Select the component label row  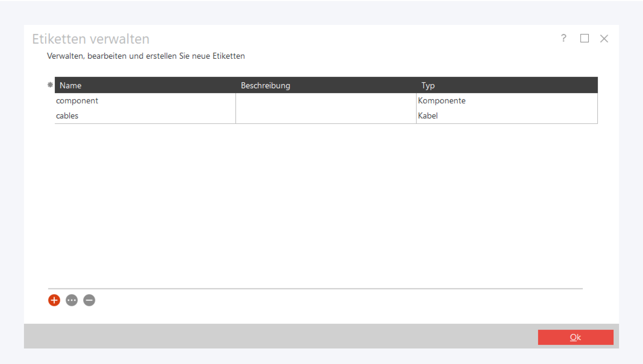[77, 101]
